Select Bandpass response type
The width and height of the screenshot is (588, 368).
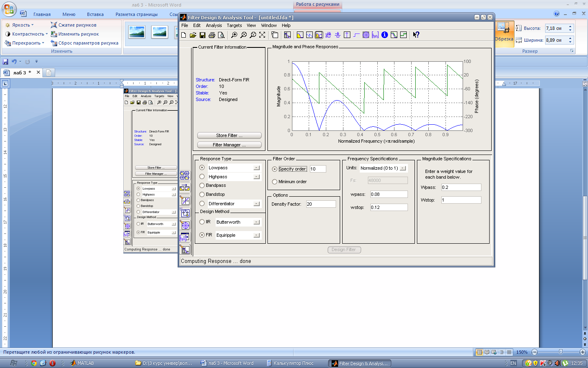pos(202,185)
